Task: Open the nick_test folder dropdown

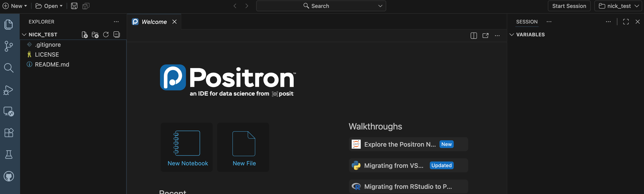Action: tap(618, 6)
